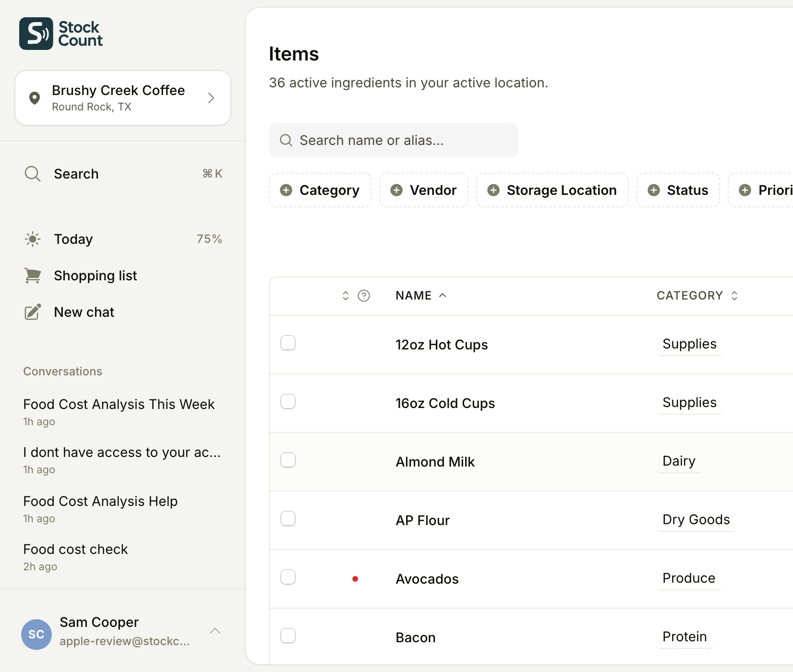
Task: Select the Almond Milk checkbox
Action: point(288,460)
